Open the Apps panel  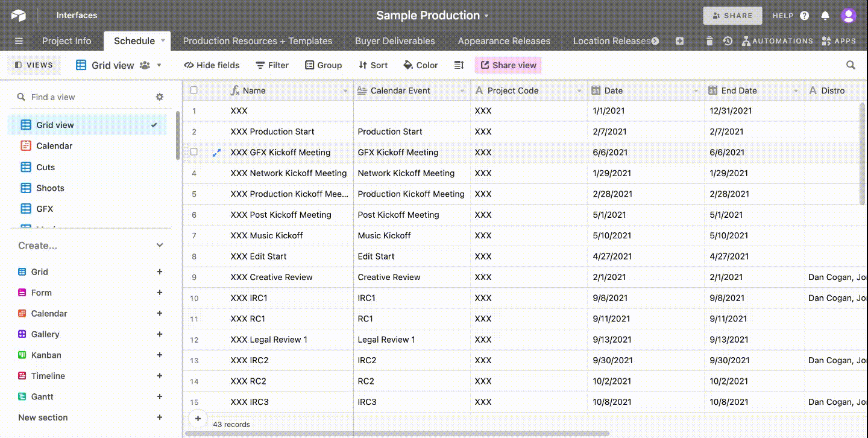tap(840, 40)
